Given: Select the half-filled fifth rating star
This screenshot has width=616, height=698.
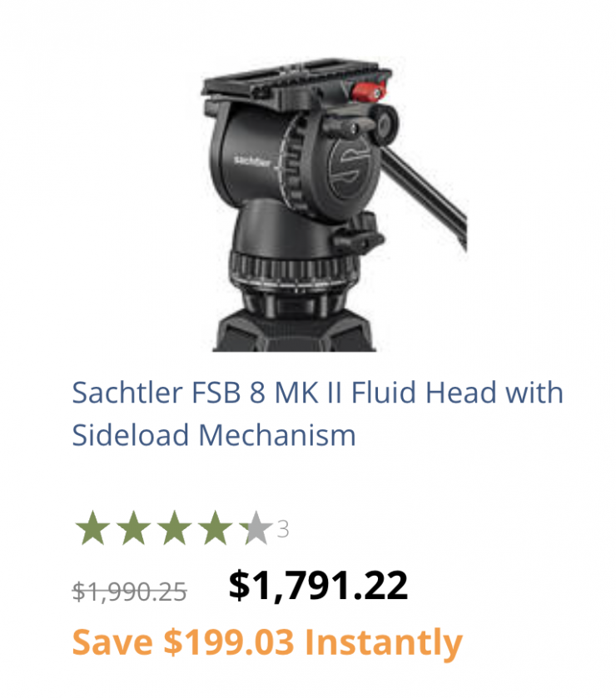Looking at the screenshot, I should coord(256,528).
